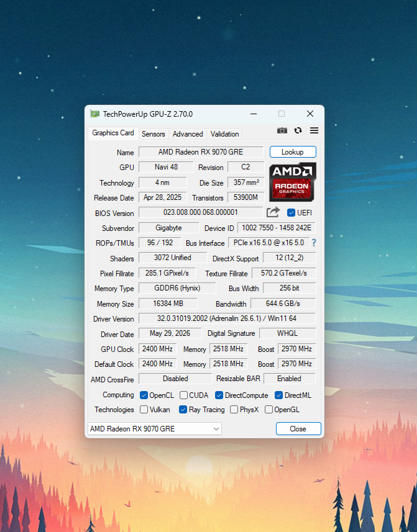Toggle the OpenCL checkbox

pos(144,395)
